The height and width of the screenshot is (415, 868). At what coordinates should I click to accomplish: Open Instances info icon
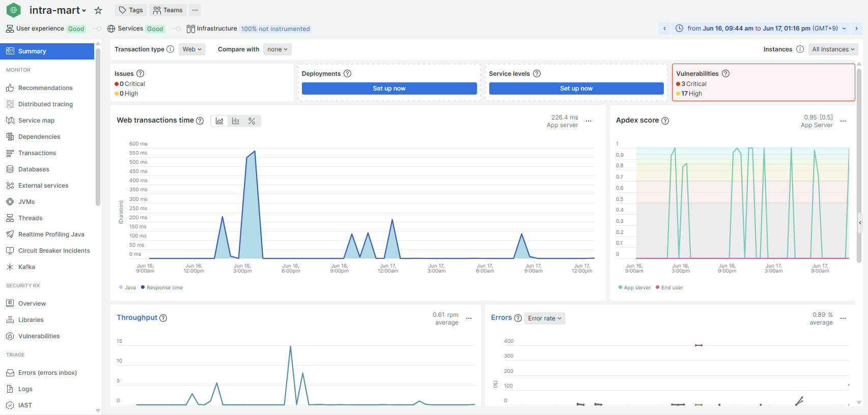(800, 49)
